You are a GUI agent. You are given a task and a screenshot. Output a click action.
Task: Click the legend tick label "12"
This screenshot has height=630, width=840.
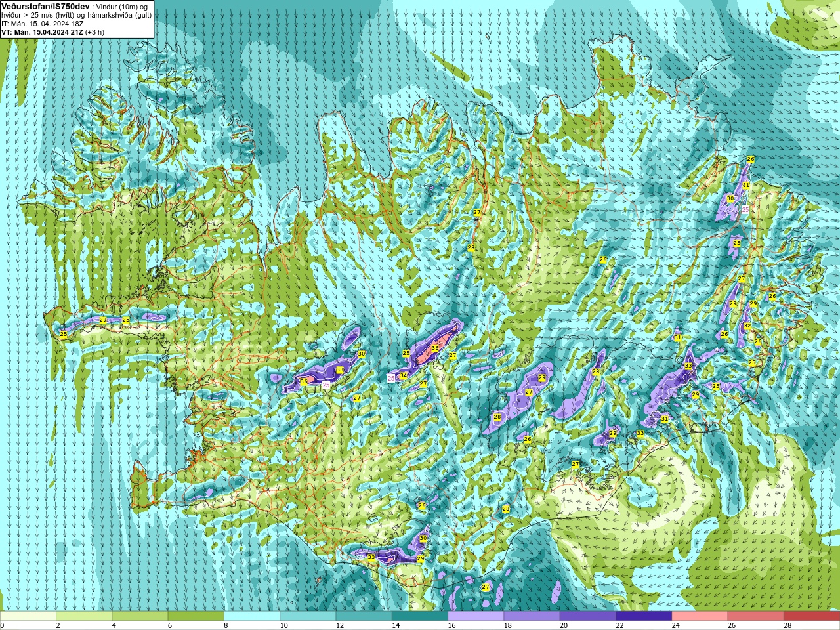(340, 625)
